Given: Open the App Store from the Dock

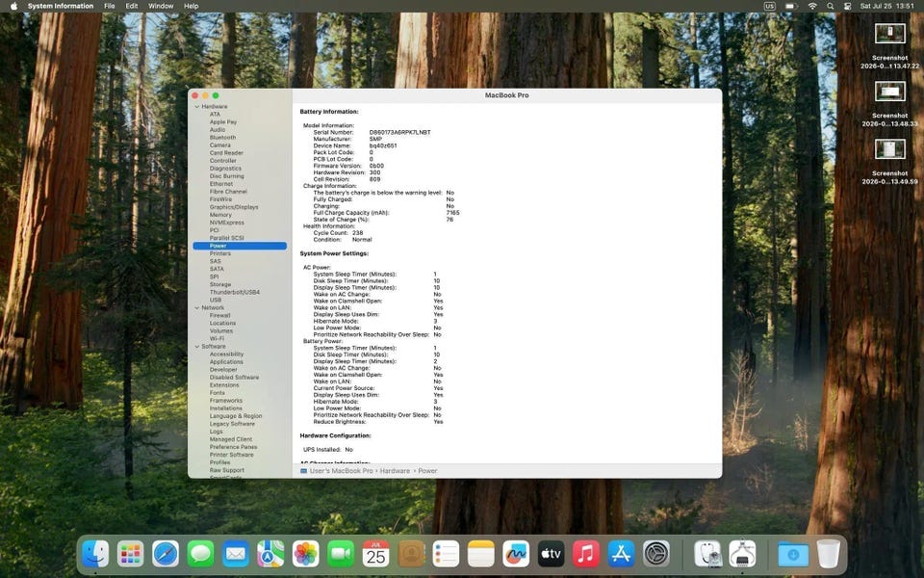Looking at the screenshot, I should click(x=621, y=555).
